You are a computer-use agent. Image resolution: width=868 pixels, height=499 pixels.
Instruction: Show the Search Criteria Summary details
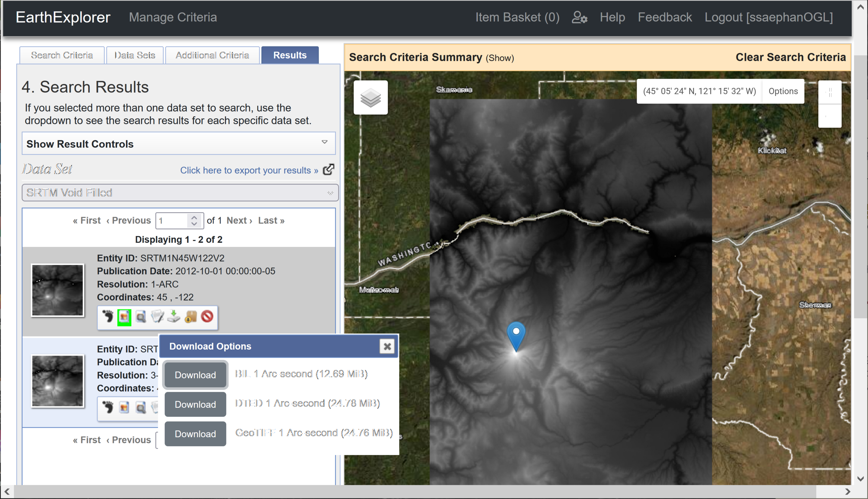point(499,58)
